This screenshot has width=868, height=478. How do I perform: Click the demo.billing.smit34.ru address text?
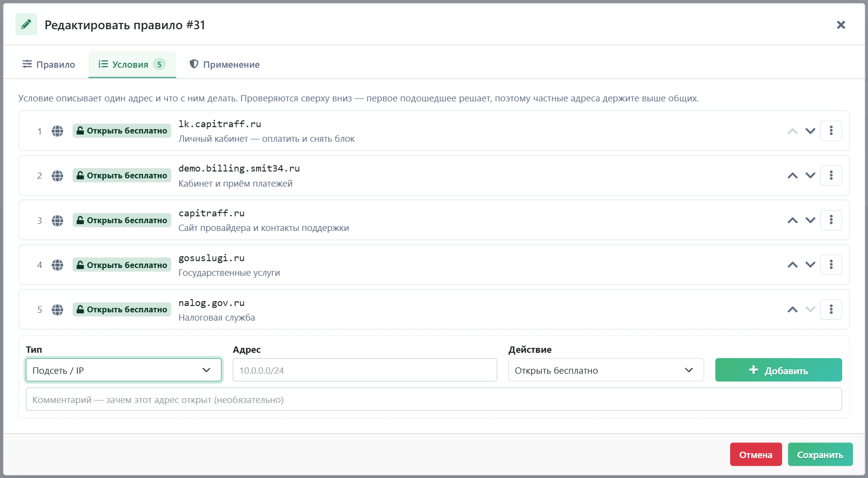[x=239, y=168]
